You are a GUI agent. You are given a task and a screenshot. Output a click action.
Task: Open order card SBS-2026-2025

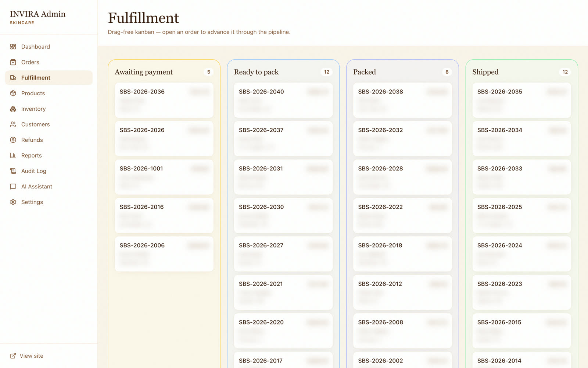522,216
